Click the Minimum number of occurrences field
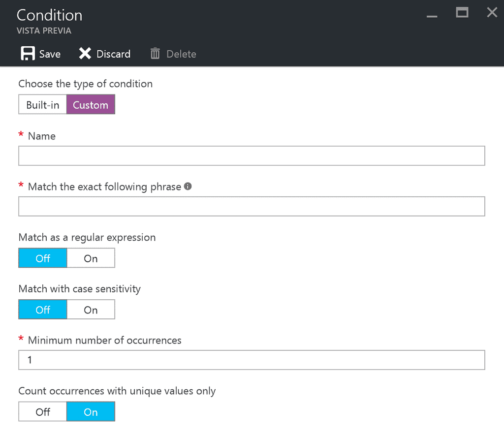 [x=252, y=360]
